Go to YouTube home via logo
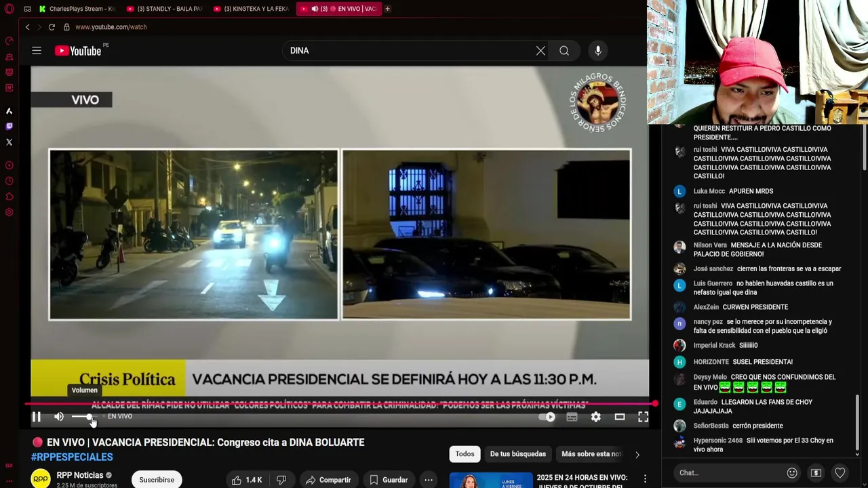 coord(79,51)
